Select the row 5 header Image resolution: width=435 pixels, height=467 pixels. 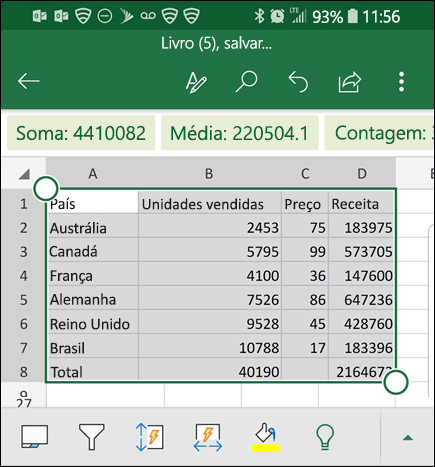coord(23,300)
